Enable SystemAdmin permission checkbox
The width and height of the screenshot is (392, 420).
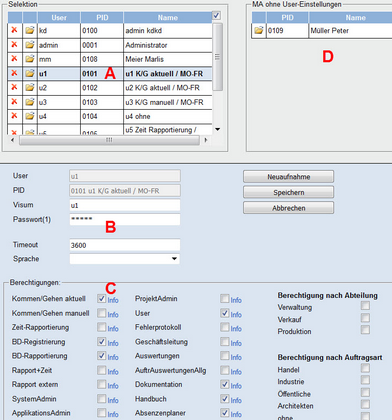(x=102, y=398)
